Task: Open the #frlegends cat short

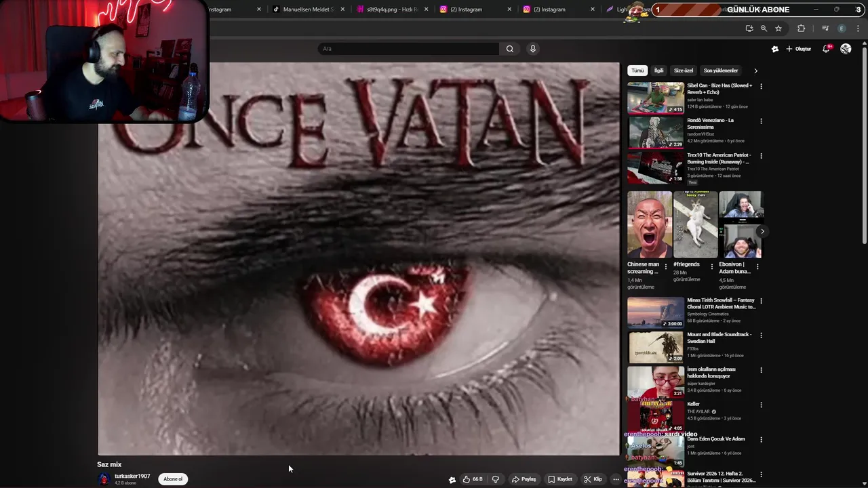Action: [x=695, y=225]
